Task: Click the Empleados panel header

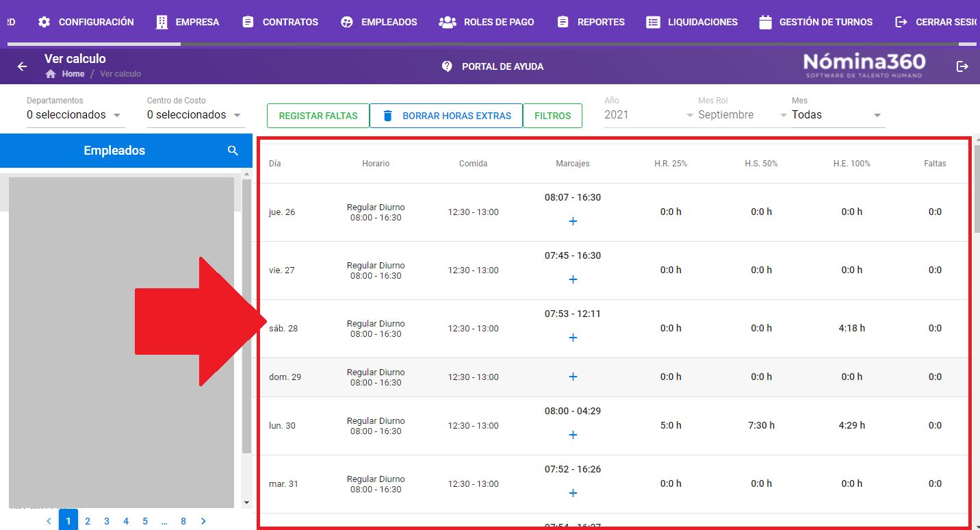Action: click(x=126, y=151)
